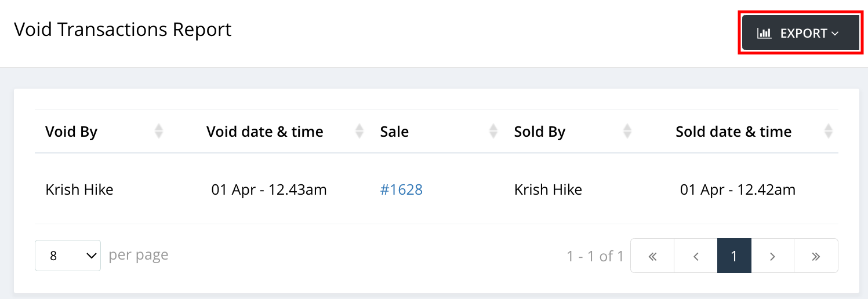Open the Export dropdown button
The width and height of the screenshot is (868, 299).
tap(800, 33)
